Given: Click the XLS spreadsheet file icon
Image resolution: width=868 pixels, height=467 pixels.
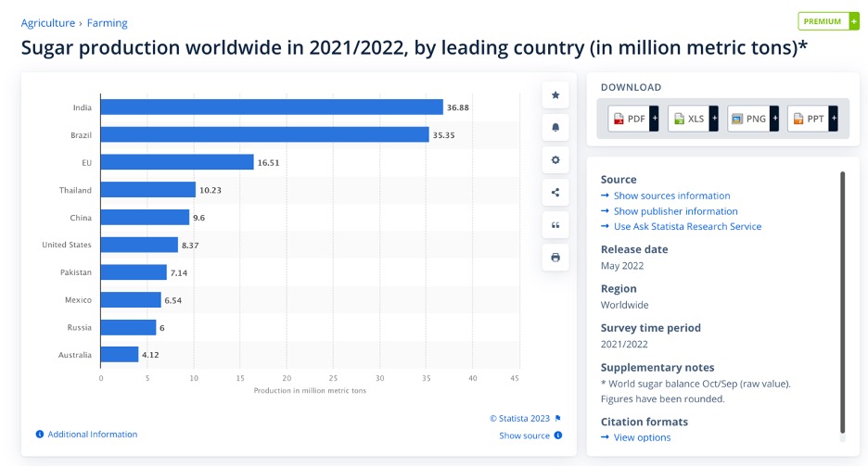Looking at the screenshot, I should tap(679, 119).
